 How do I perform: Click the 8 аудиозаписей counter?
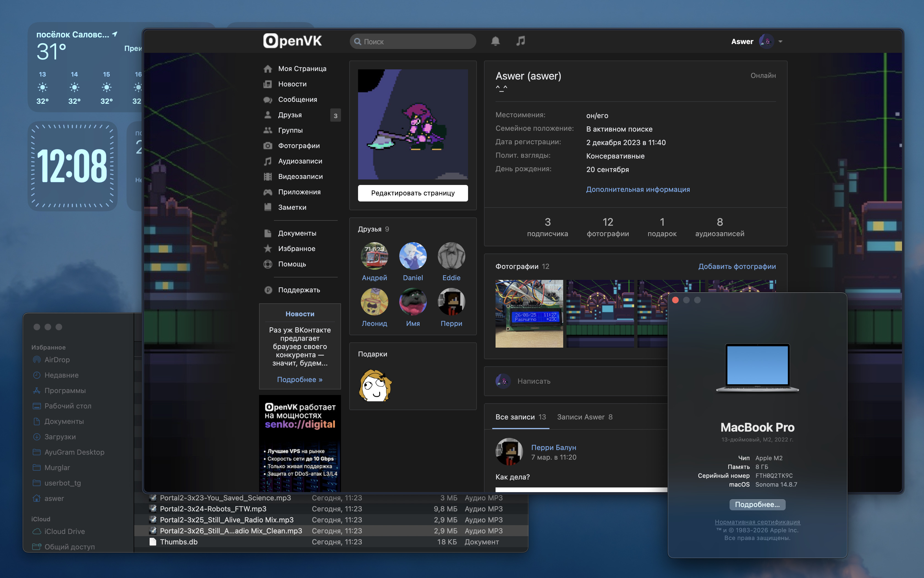tap(720, 227)
